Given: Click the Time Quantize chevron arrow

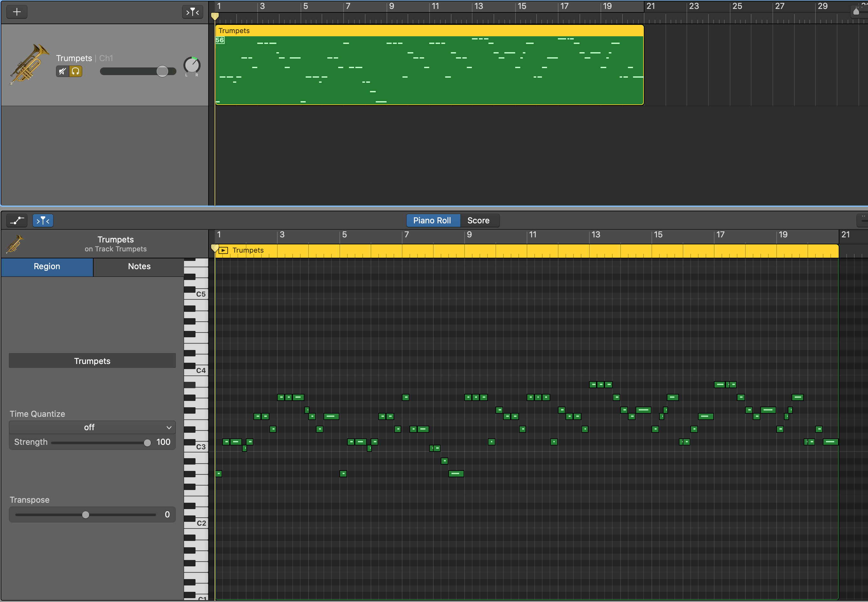Looking at the screenshot, I should [x=169, y=427].
